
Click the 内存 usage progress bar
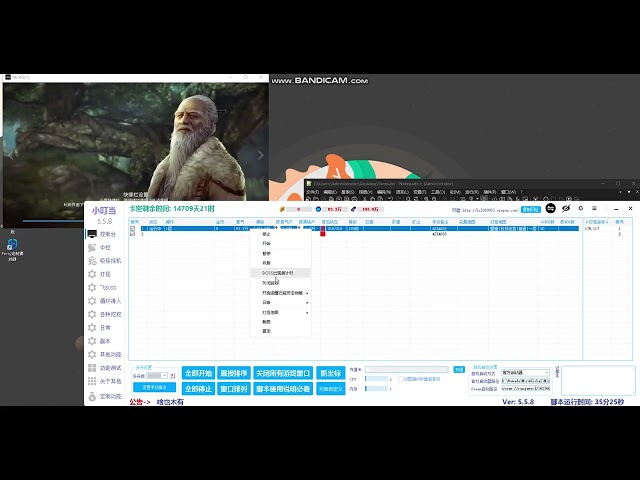click(x=376, y=389)
